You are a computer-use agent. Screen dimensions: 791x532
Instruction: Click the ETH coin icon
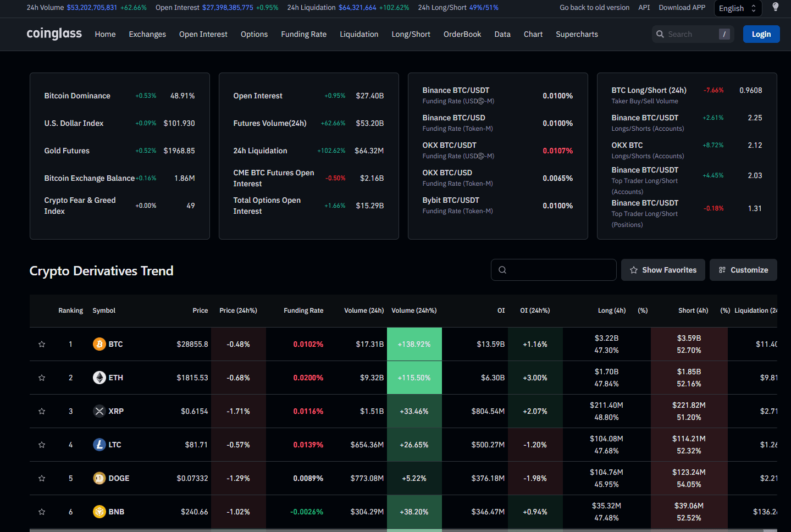pyautogui.click(x=99, y=378)
